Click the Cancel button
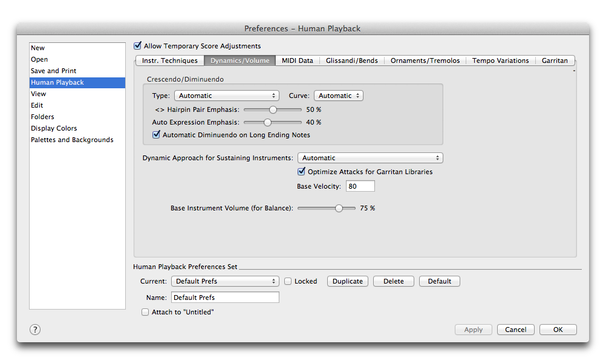This screenshot has height=364, width=606. click(x=515, y=330)
